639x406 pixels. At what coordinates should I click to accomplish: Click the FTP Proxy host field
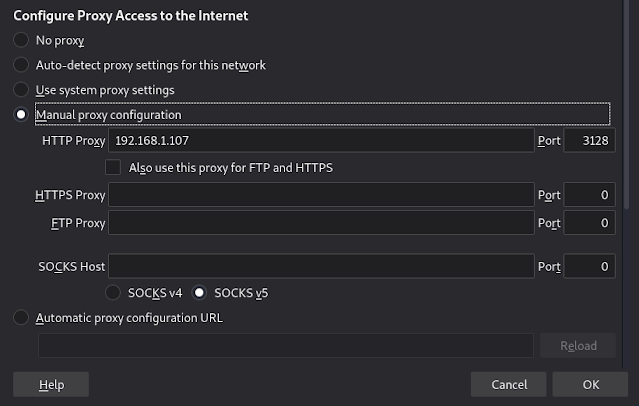pyautogui.click(x=320, y=222)
